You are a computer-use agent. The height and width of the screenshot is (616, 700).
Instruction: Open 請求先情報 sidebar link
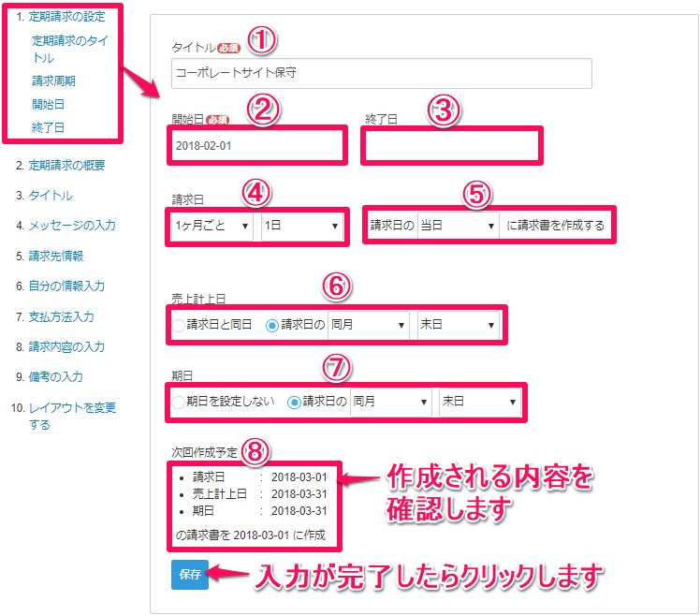[x=56, y=256]
